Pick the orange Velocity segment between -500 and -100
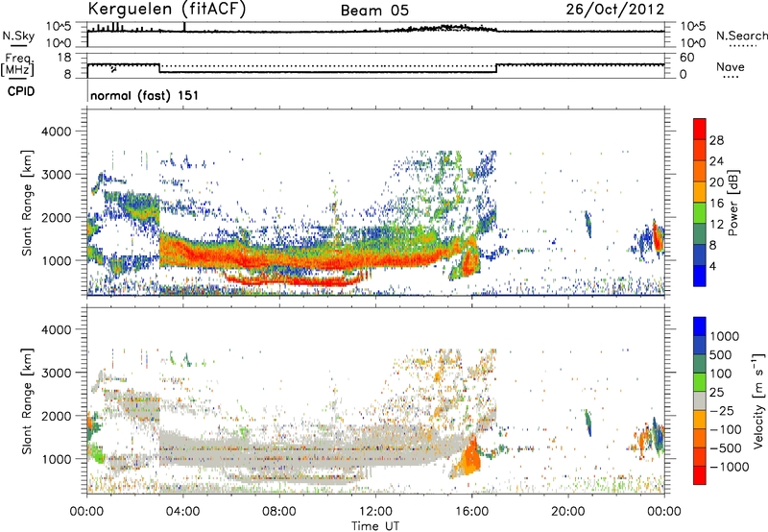The image size is (768, 532). pyautogui.click(x=700, y=438)
